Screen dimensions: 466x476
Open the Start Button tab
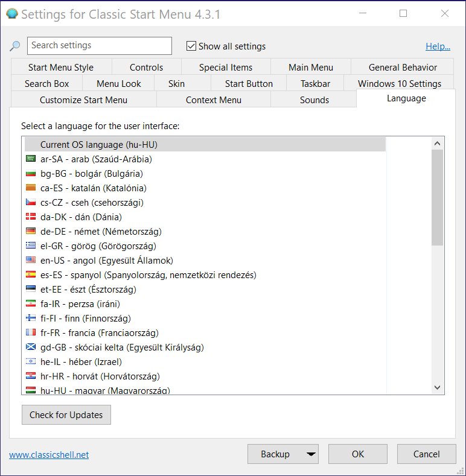coord(249,83)
